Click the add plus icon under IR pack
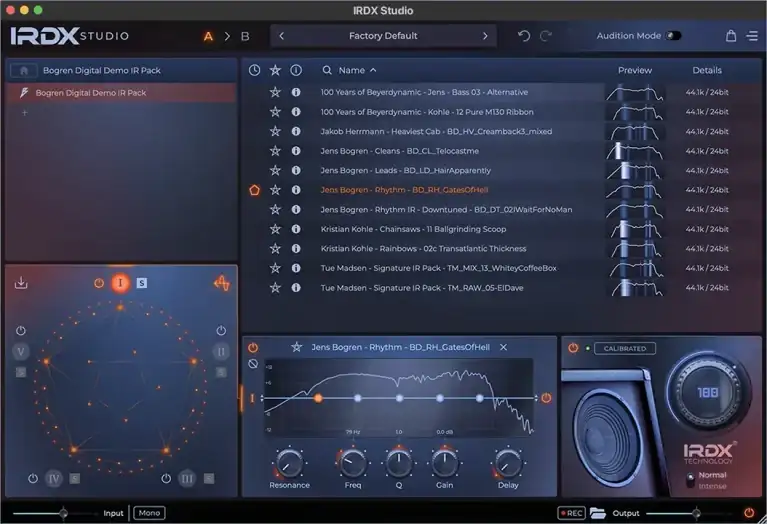Viewport: 767px width, 524px height. click(x=24, y=113)
